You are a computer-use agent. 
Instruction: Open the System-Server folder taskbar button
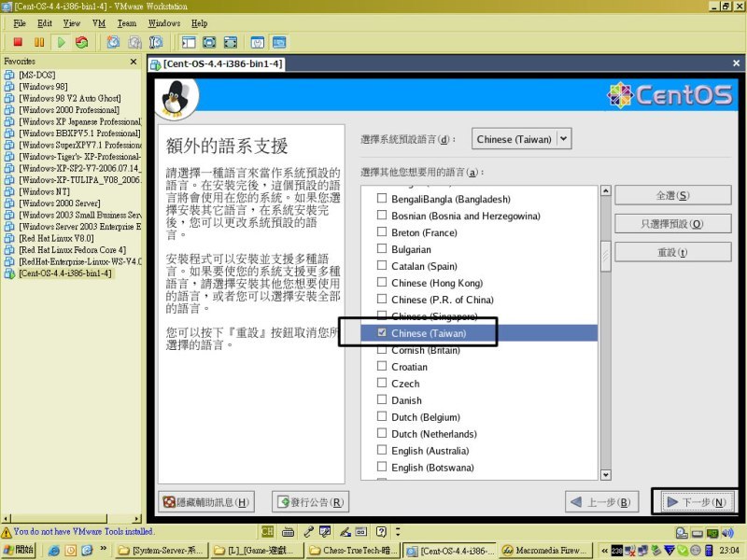point(161,551)
